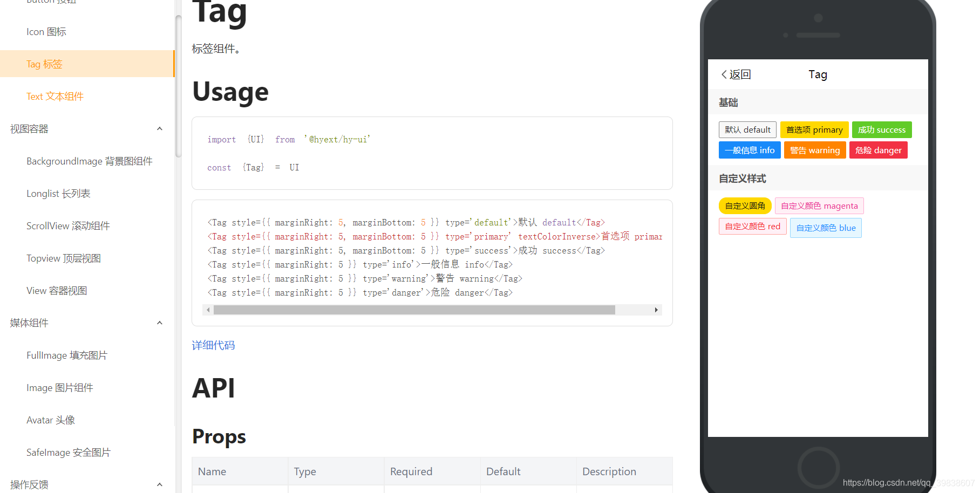Open the Text 文本组件 sidebar item
980x493 pixels.
point(55,97)
